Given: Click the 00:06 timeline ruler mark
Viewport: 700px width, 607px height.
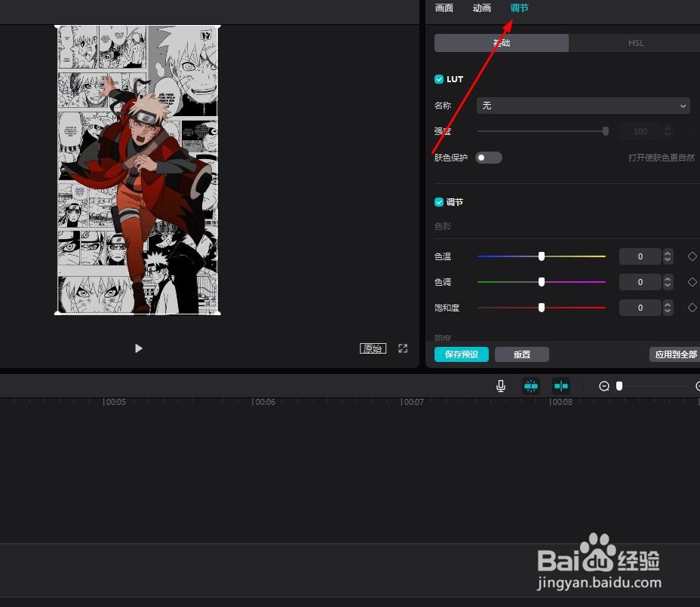Looking at the screenshot, I should click(x=264, y=402).
